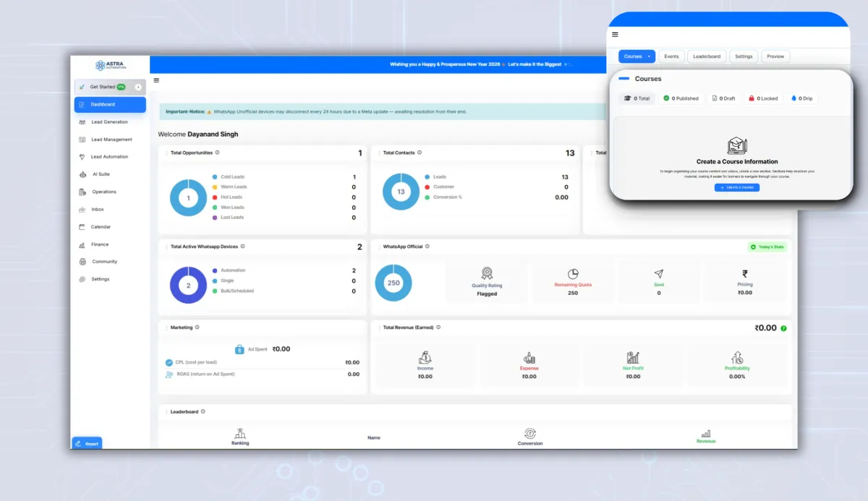This screenshot has height=501, width=868.
Task: Click the Ad Spent icon
Action: [x=239, y=349]
